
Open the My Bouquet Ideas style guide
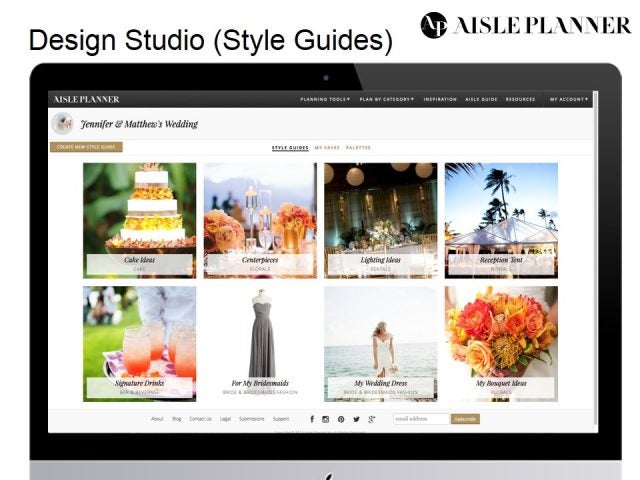tap(501, 344)
